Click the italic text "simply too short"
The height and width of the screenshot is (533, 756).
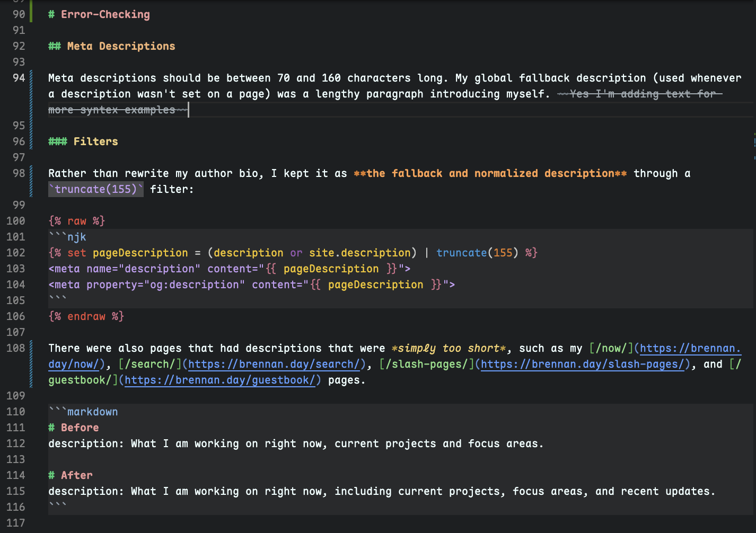449,348
